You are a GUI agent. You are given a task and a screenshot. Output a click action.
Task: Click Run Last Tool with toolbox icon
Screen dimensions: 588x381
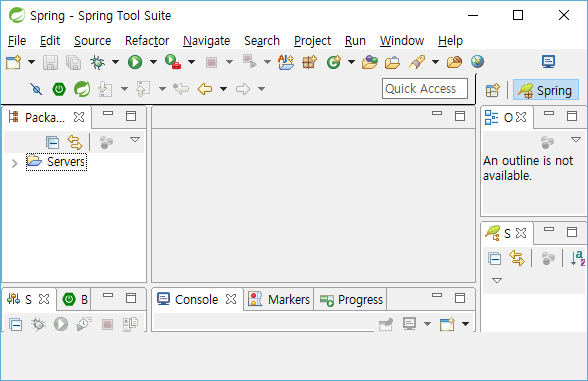[x=173, y=62]
